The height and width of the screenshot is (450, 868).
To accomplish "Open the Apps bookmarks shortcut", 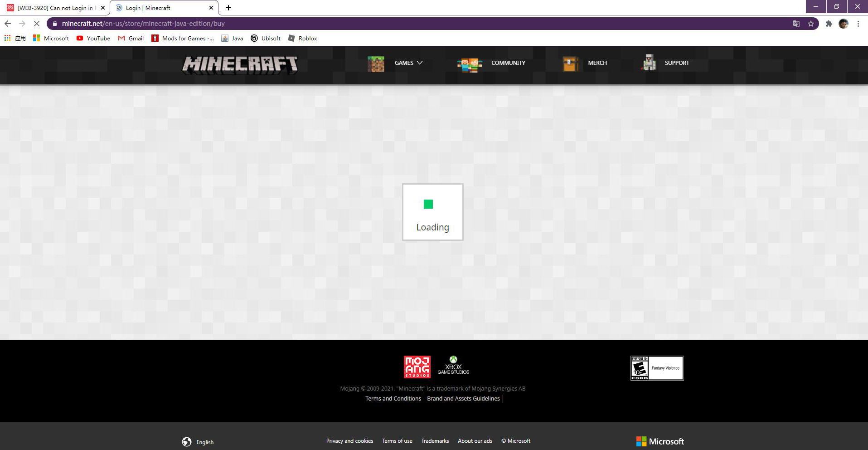I will pos(15,38).
